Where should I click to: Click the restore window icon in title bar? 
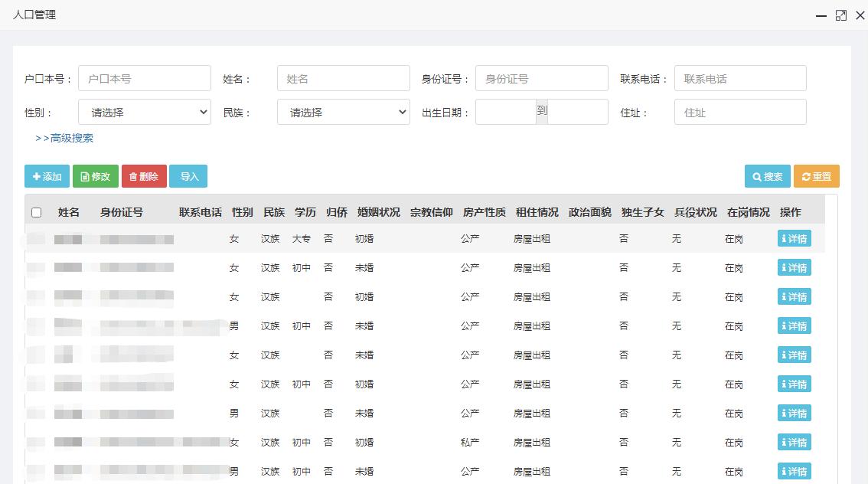(840, 15)
